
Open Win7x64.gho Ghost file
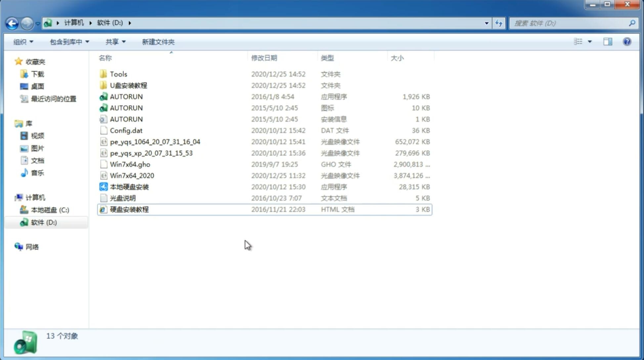[x=130, y=164]
